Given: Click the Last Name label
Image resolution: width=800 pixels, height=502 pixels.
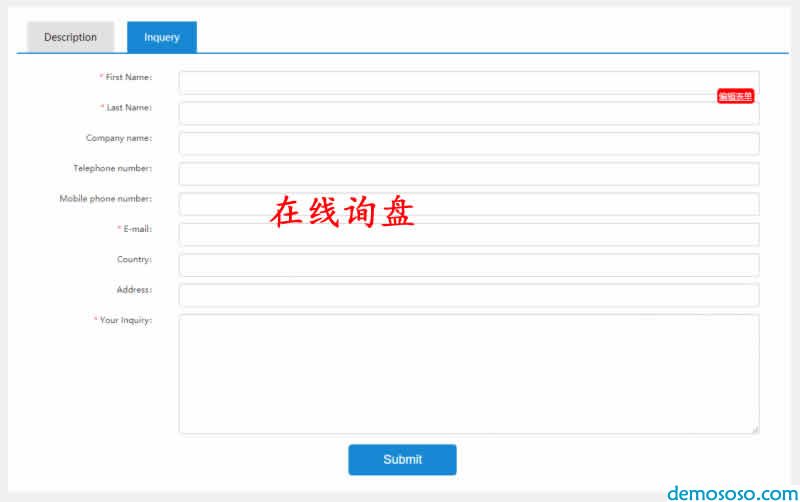Looking at the screenshot, I should tap(129, 108).
